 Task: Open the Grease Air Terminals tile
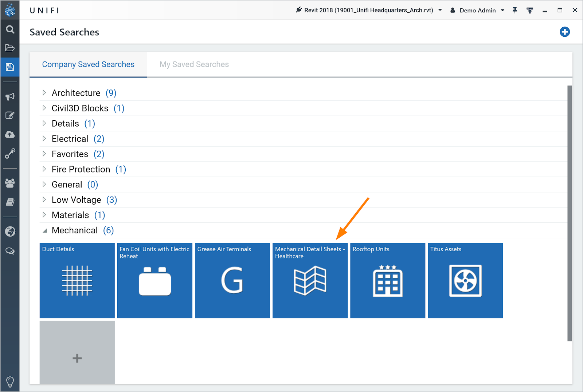coord(232,281)
